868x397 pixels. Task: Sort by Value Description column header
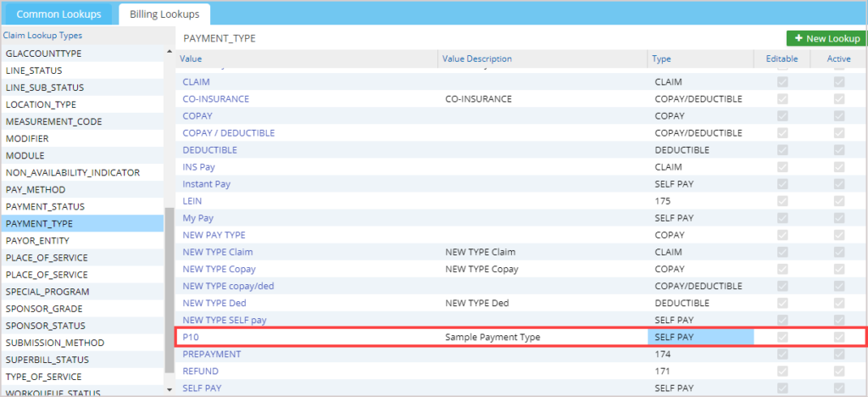[x=478, y=59]
